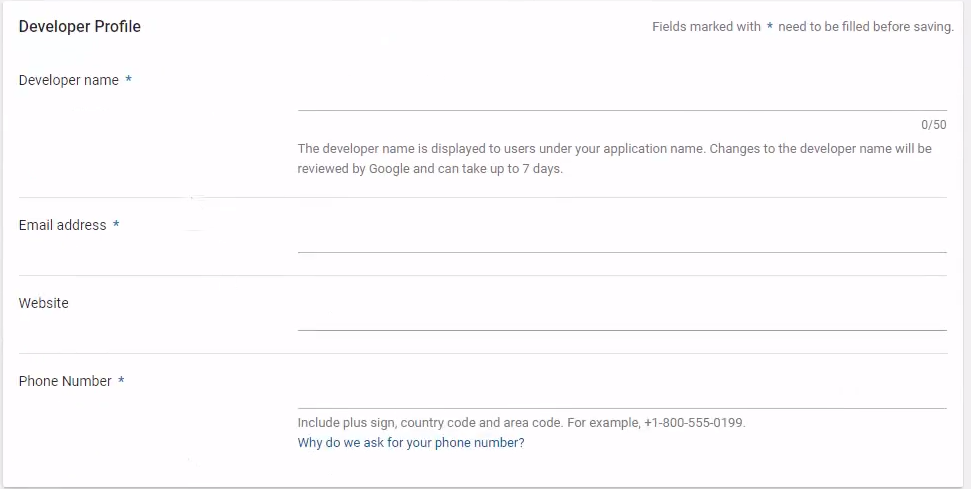
Task: Click the required asterisk beside Email address
Action: point(116,226)
